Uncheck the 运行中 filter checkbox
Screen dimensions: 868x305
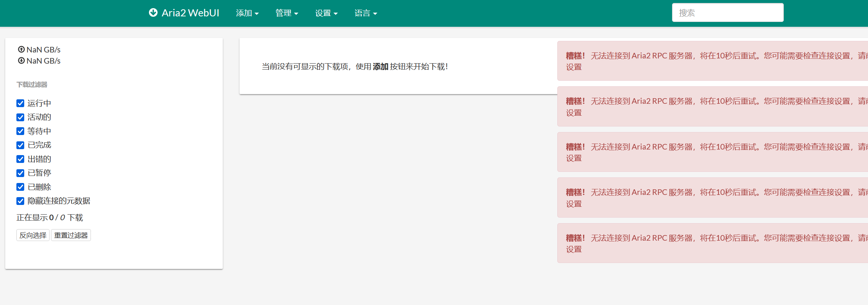point(20,103)
